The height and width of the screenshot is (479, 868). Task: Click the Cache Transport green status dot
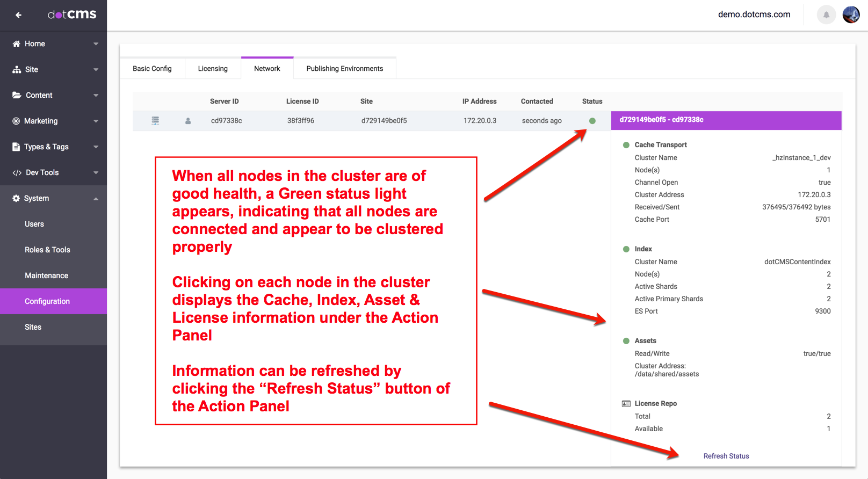point(626,145)
